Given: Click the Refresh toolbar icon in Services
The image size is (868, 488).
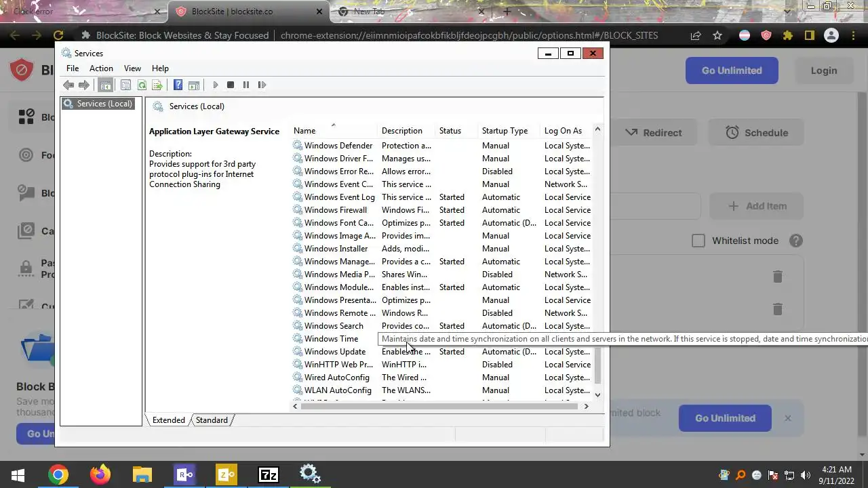Looking at the screenshot, I should [142, 85].
